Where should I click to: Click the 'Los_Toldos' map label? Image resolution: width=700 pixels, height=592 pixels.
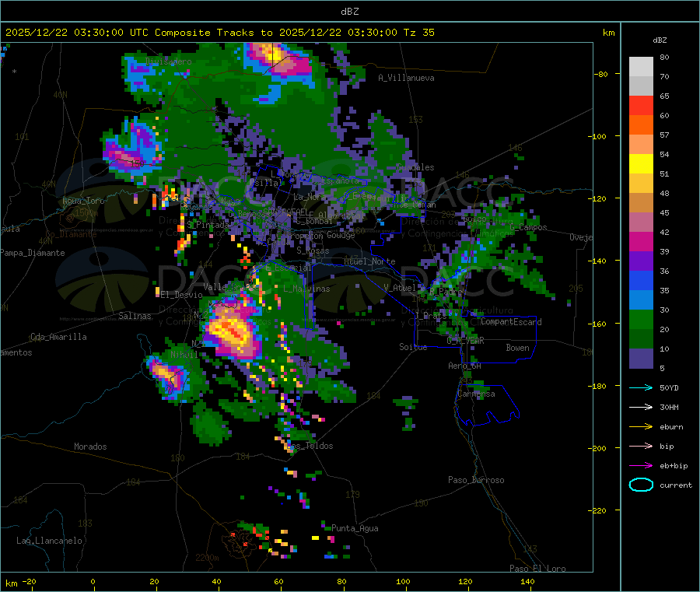tap(311, 446)
